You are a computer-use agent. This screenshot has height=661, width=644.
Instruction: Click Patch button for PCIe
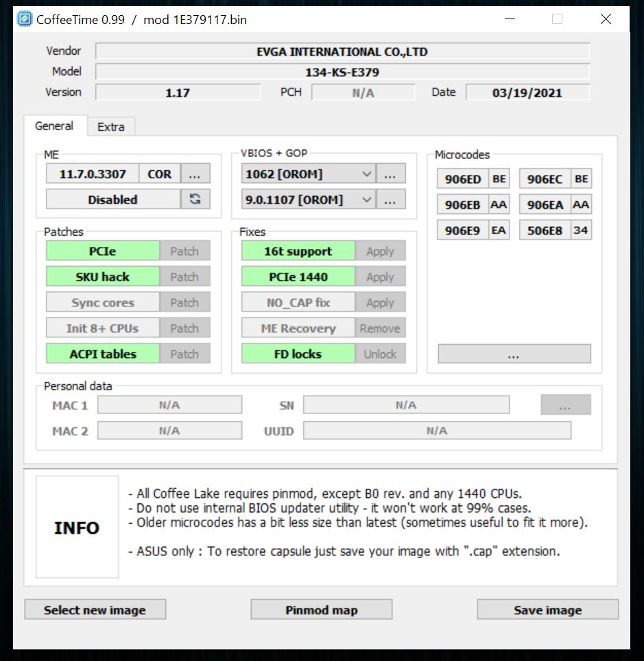(x=184, y=251)
